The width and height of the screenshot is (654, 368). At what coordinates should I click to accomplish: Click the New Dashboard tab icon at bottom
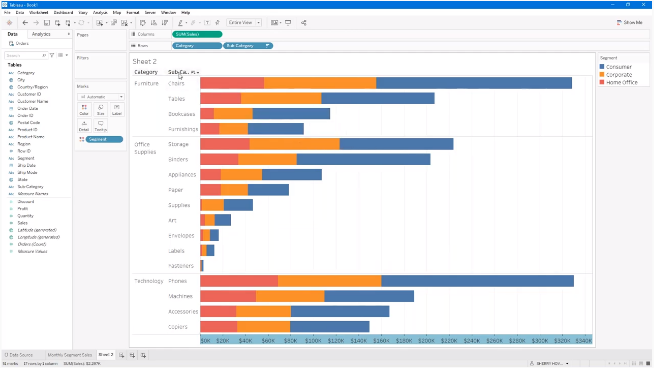(132, 355)
